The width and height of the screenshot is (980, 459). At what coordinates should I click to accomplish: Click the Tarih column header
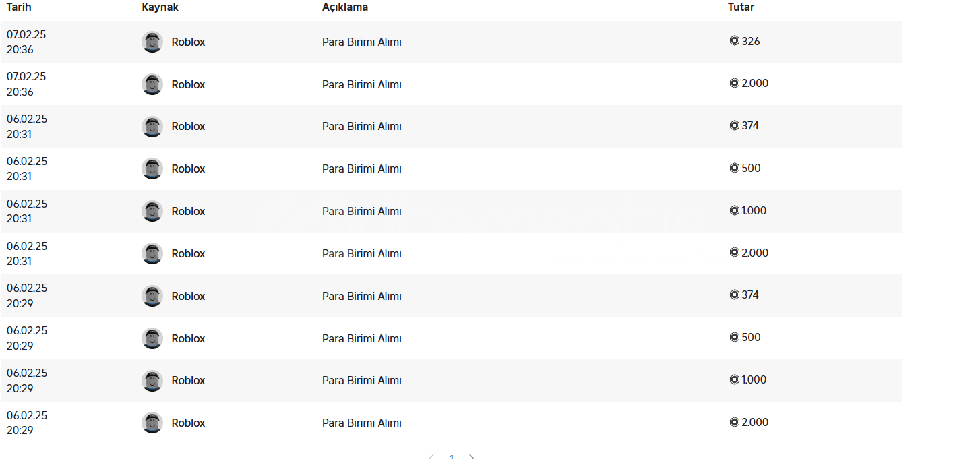[x=19, y=7]
